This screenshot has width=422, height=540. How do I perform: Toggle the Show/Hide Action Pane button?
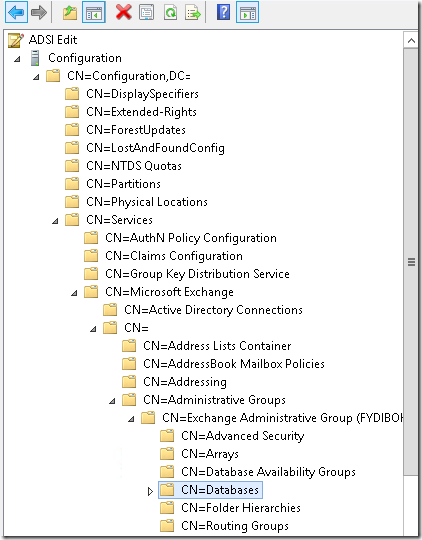(247, 13)
